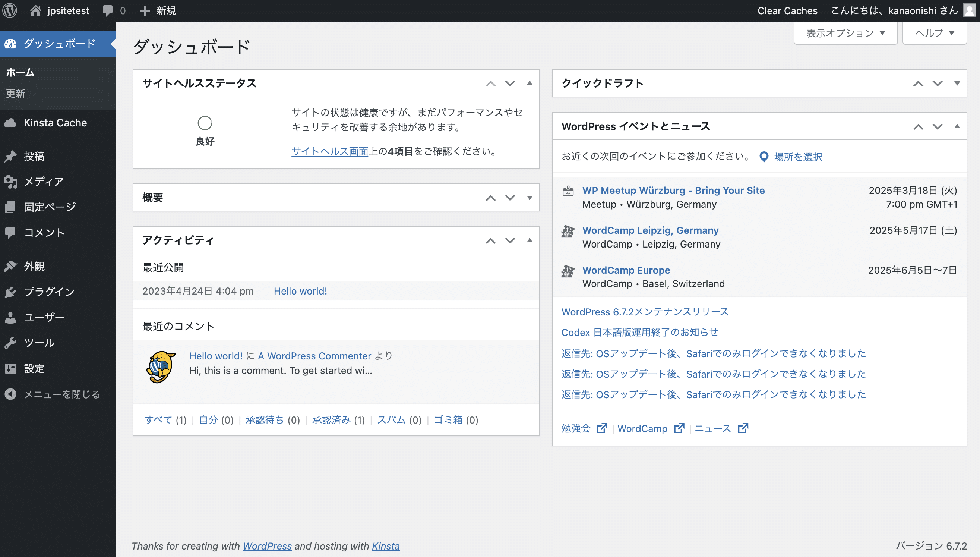Click the WordPress logo in admin bar
The height and width of the screenshot is (557, 980).
(10, 10)
